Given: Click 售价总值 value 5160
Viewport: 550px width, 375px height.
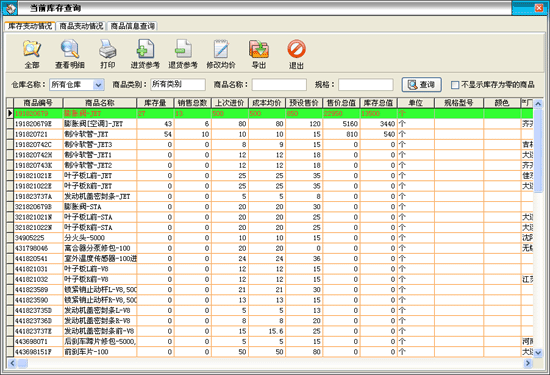Looking at the screenshot, I should pyautogui.click(x=350, y=124).
